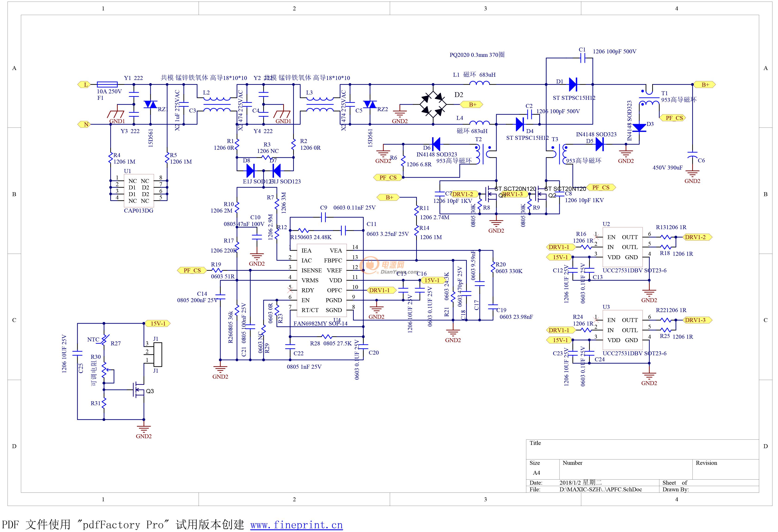Click the Number field label
Screen dimensions: 778x532
(x=572, y=463)
